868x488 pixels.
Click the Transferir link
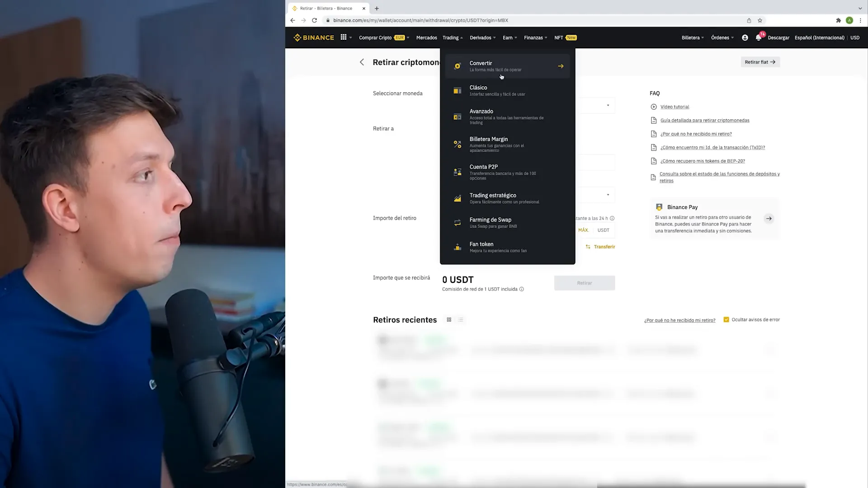point(604,246)
